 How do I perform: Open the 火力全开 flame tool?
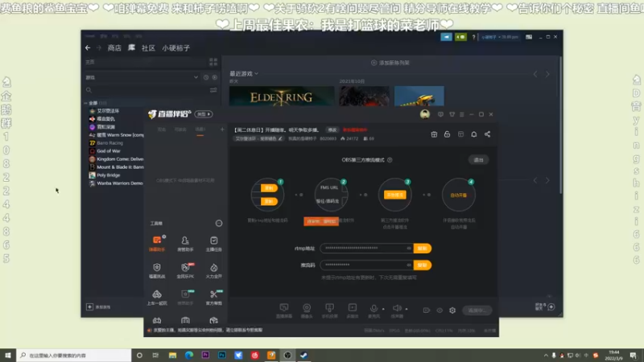[x=213, y=270]
